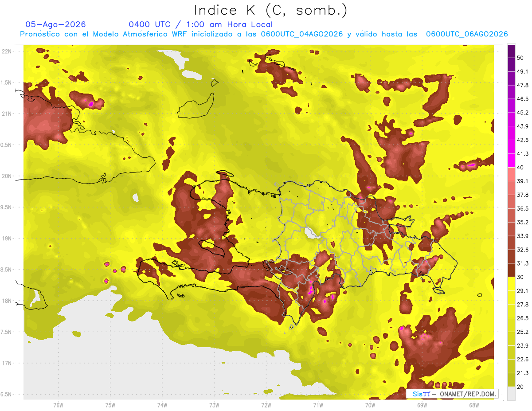Click the "17N" latitude axis label

[x=7, y=363]
